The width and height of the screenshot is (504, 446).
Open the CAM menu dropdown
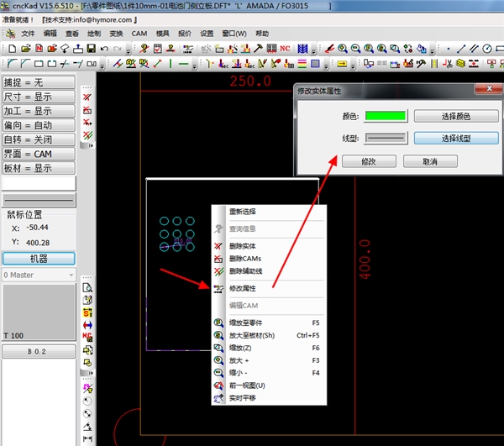click(139, 34)
